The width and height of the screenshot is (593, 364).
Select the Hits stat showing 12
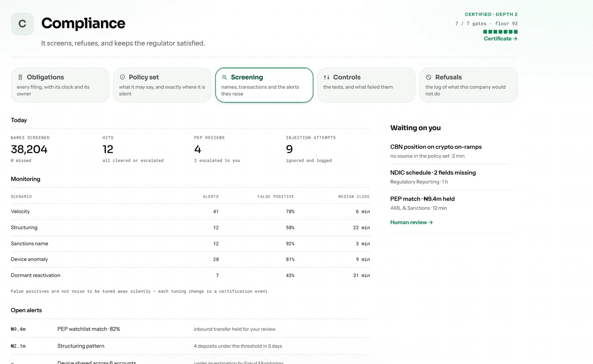[x=108, y=149]
